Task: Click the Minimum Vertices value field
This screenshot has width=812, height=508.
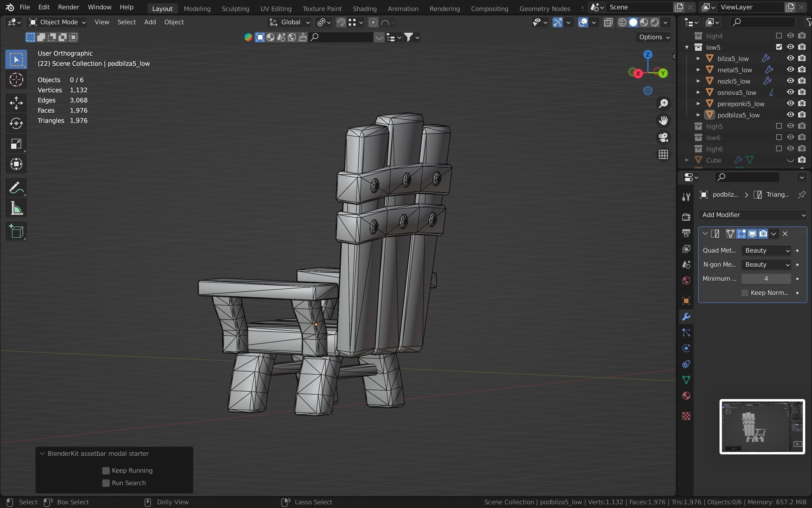Action: pos(766,279)
